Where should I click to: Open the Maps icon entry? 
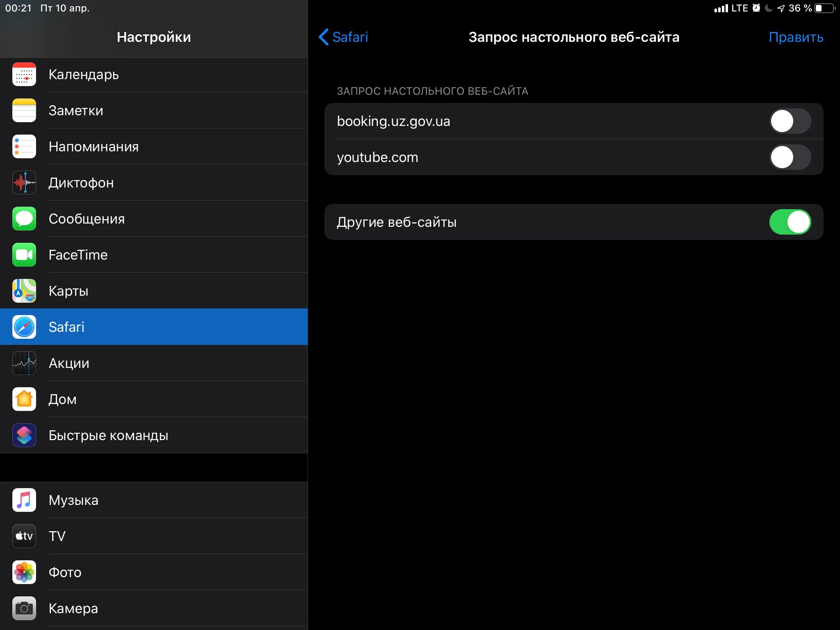[24, 291]
